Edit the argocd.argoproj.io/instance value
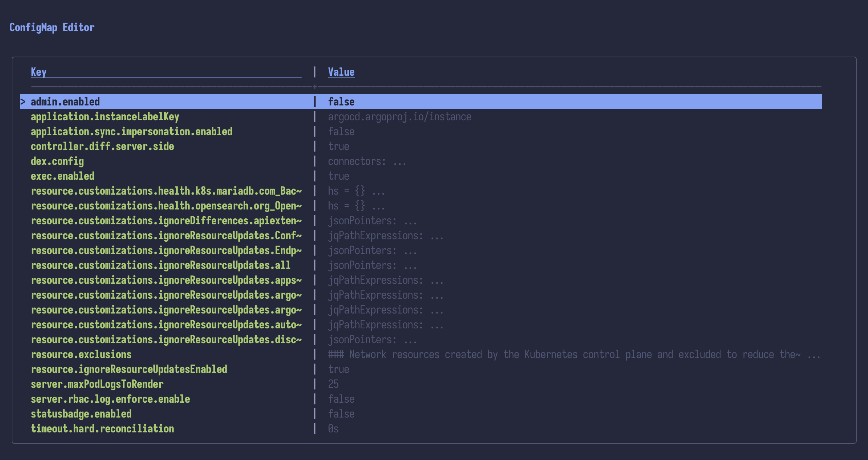This screenshot has width=868, height=460. [400, 116]
